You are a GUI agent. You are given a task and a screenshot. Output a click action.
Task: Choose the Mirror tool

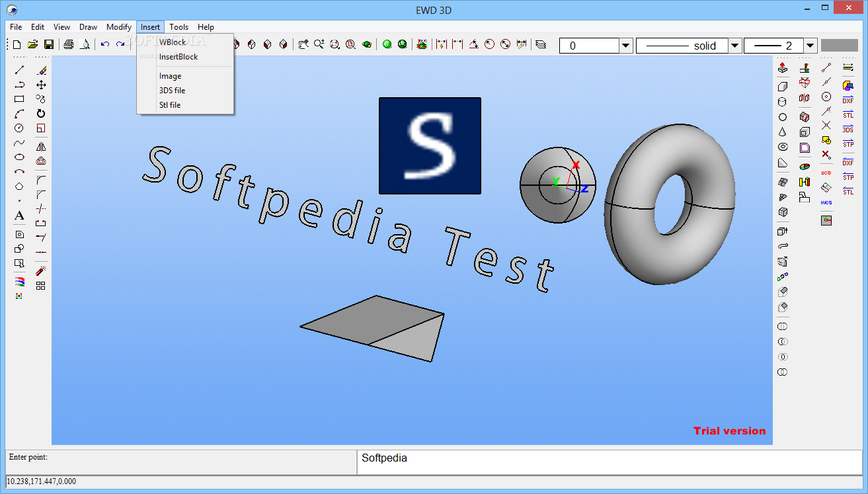pos(41,147)
